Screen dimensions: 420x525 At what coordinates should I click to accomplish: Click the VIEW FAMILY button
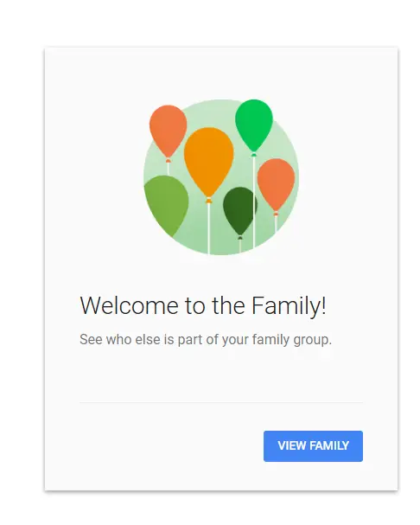coord(313,446)
